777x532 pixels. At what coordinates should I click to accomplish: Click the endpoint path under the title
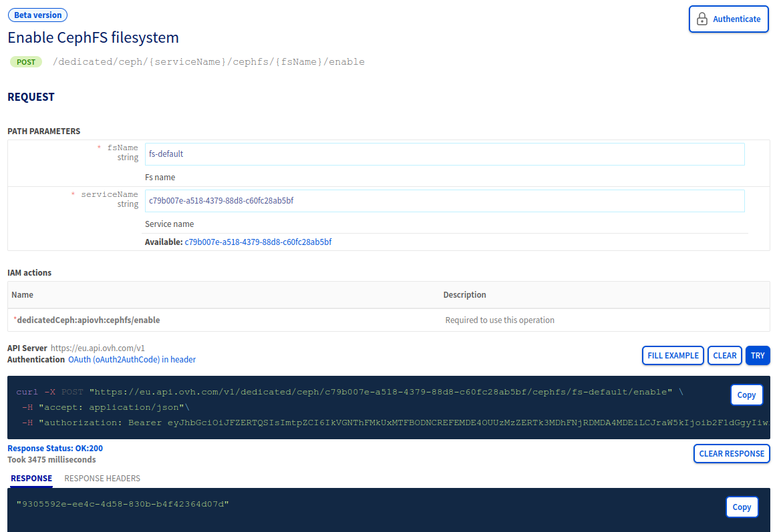(x=207, y=61)
